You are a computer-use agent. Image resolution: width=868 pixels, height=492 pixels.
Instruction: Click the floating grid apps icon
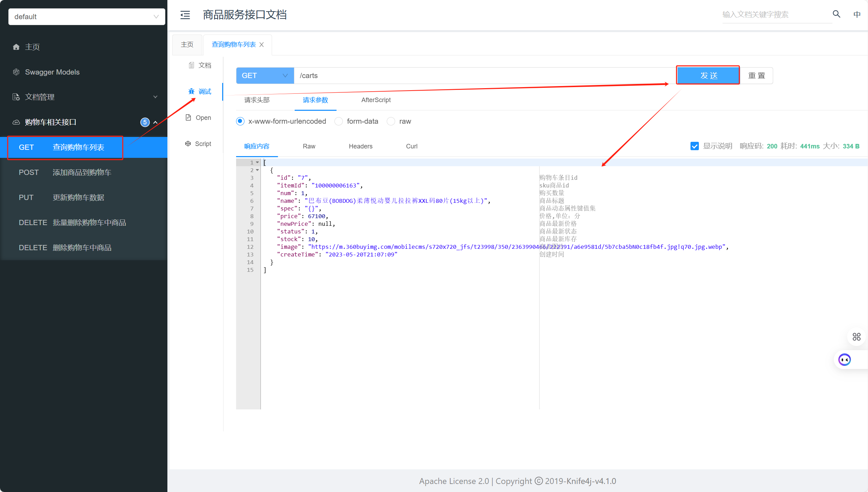coord(856,337)
